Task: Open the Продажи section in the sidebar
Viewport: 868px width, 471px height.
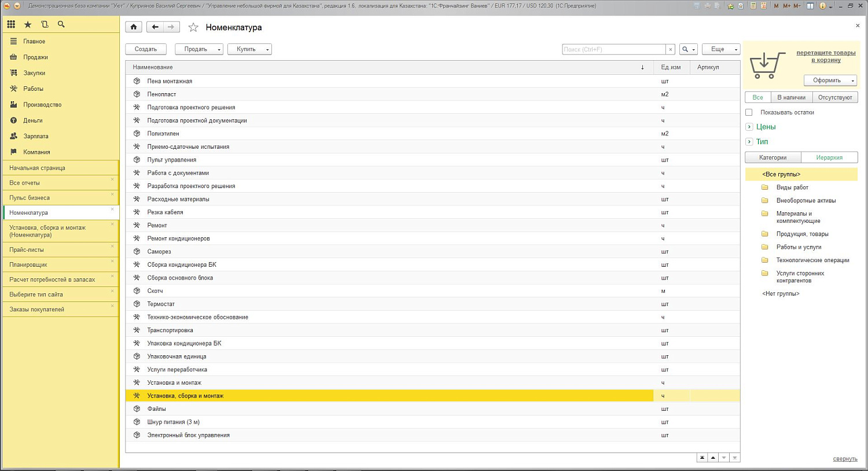Action: pos(35,57)
